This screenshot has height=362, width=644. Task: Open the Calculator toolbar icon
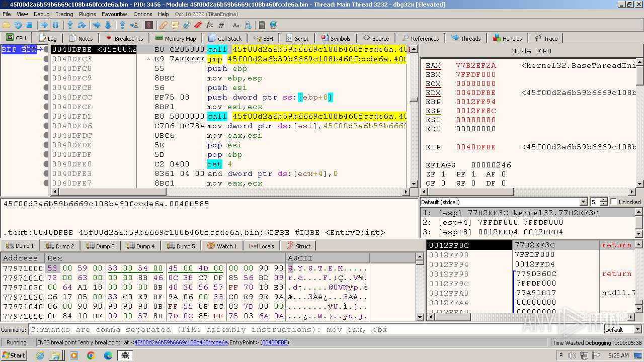tap(262, 25)
